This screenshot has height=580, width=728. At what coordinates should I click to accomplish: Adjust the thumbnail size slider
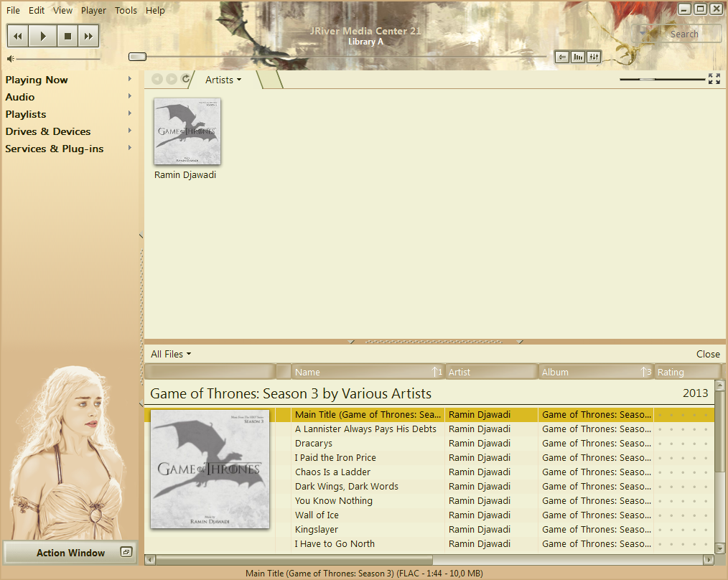pos(662,80)
